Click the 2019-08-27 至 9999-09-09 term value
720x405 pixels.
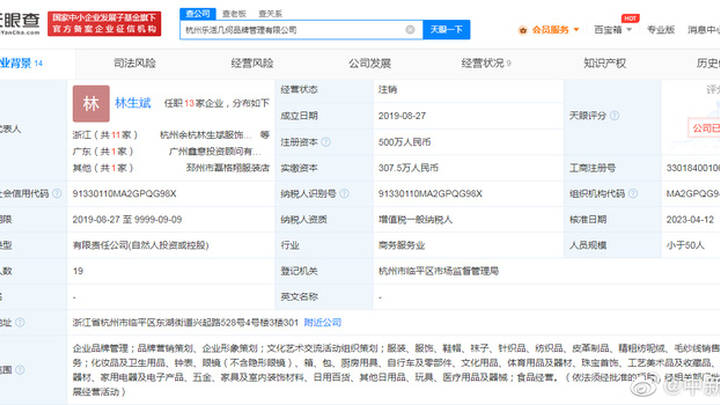click(x=127, y=219)
